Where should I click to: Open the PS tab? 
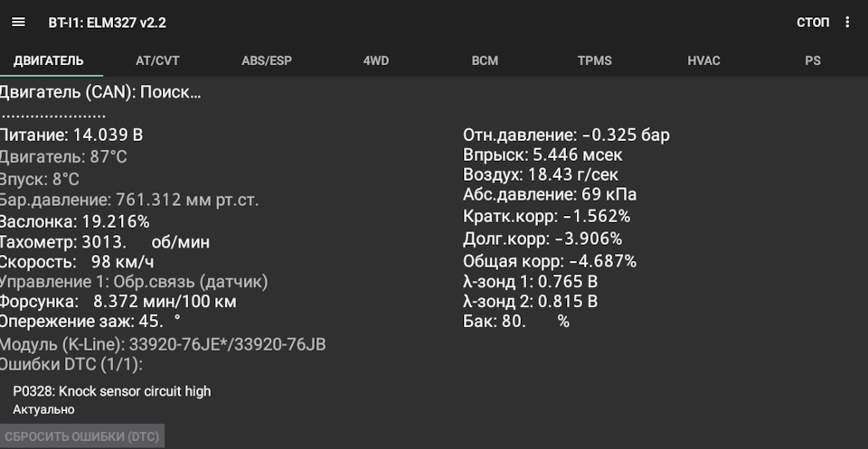click(813, 61)
